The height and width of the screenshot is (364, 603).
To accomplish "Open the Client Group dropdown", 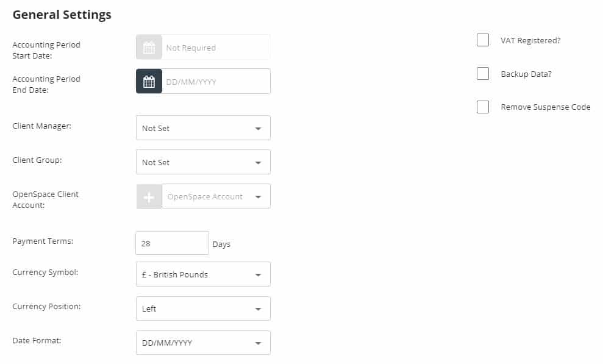I will coord(203,163).
